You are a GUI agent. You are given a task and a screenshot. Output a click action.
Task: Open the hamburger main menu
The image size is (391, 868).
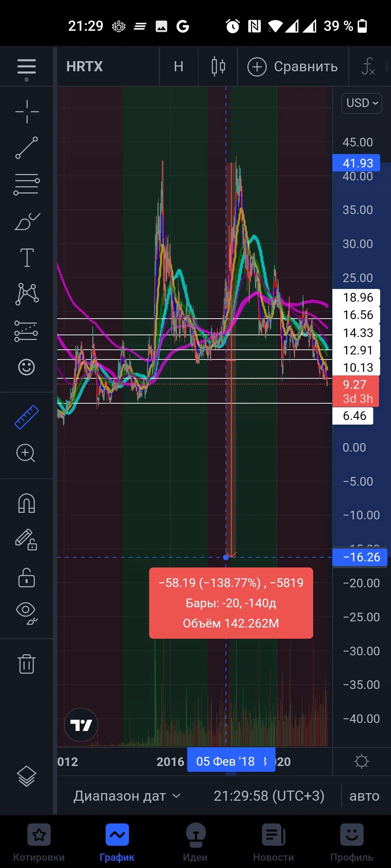pyautogui.click(x=26, y=67)
